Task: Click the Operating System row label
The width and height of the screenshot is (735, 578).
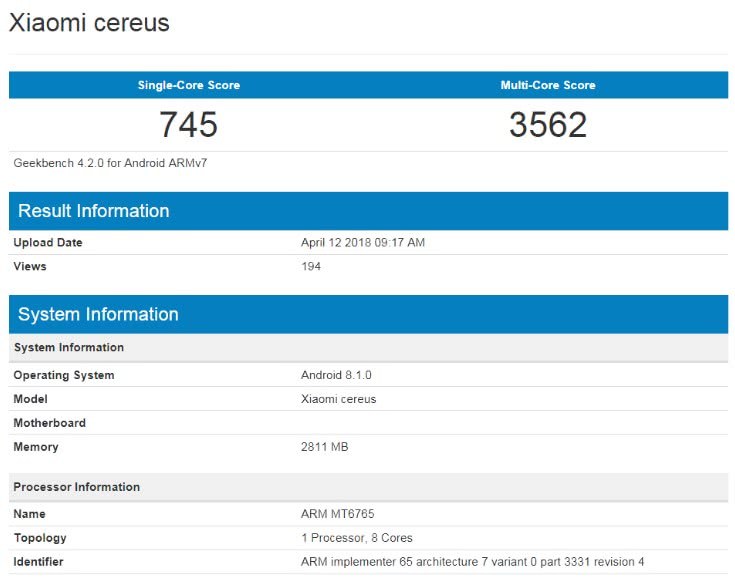Action: pyautogui.click(x=64, y=375)
